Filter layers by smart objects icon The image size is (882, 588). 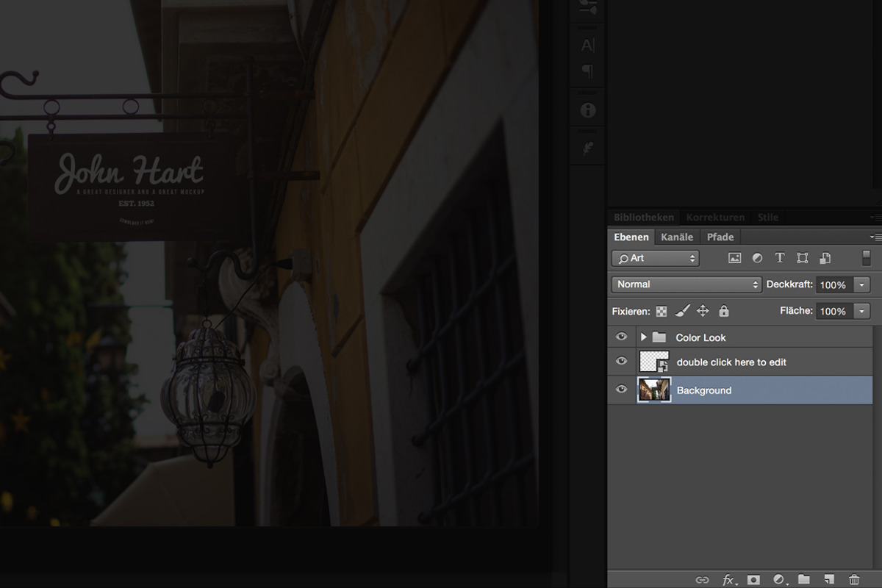825,258
